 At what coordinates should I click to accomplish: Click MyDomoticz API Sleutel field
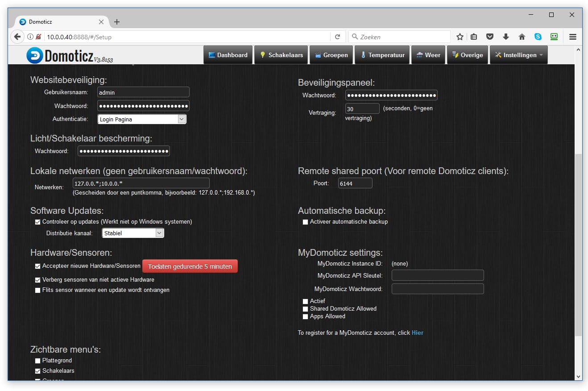(x=438, y=275)
